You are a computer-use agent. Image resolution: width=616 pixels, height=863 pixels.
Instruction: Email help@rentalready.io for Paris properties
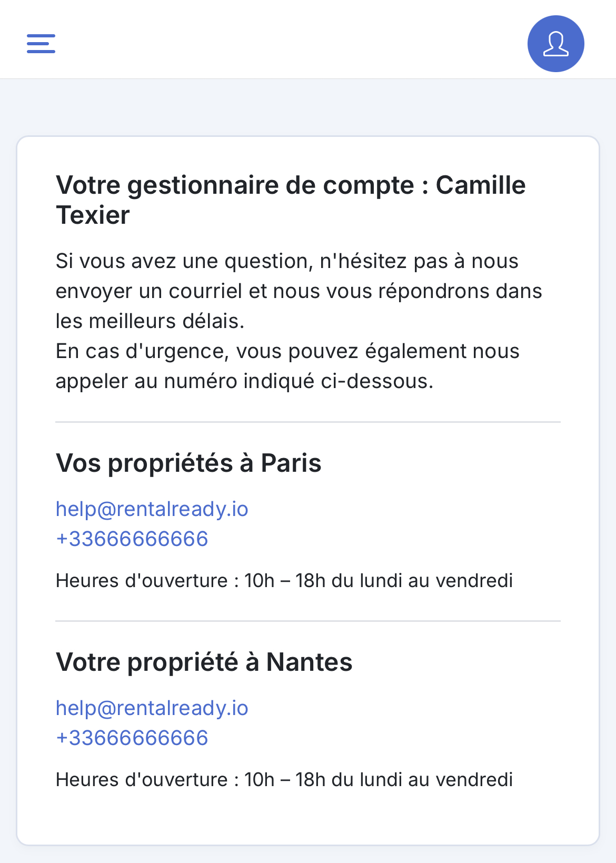[152, 509]
